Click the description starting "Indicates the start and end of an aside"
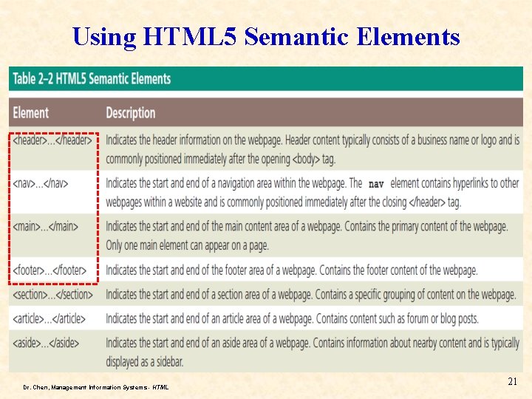 pyautogui.click(x=313, y=352)
